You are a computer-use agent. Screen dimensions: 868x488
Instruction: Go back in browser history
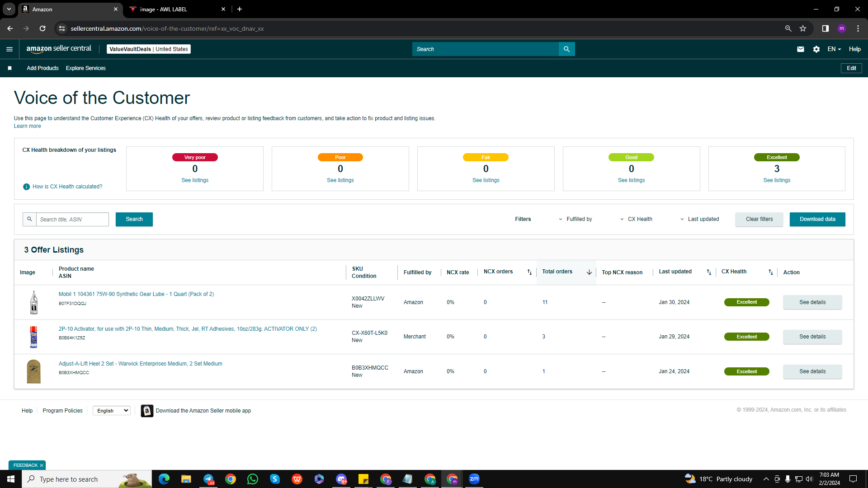[10, 28]
